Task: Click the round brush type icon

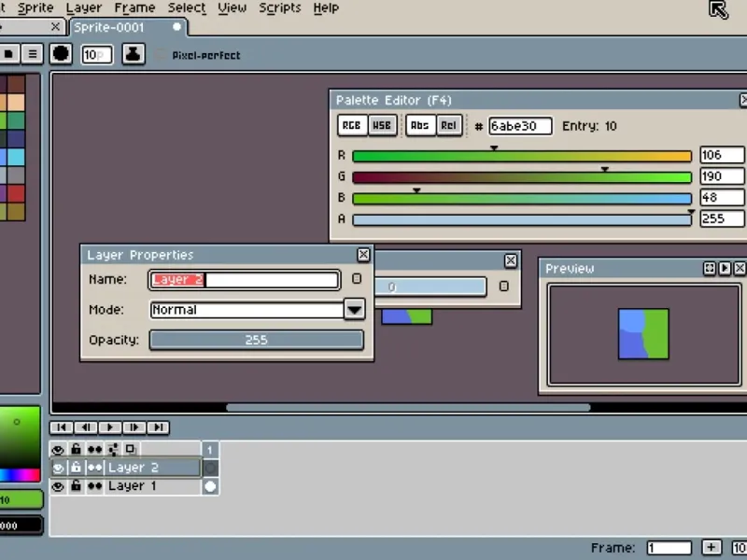Action: coord(61,54)
